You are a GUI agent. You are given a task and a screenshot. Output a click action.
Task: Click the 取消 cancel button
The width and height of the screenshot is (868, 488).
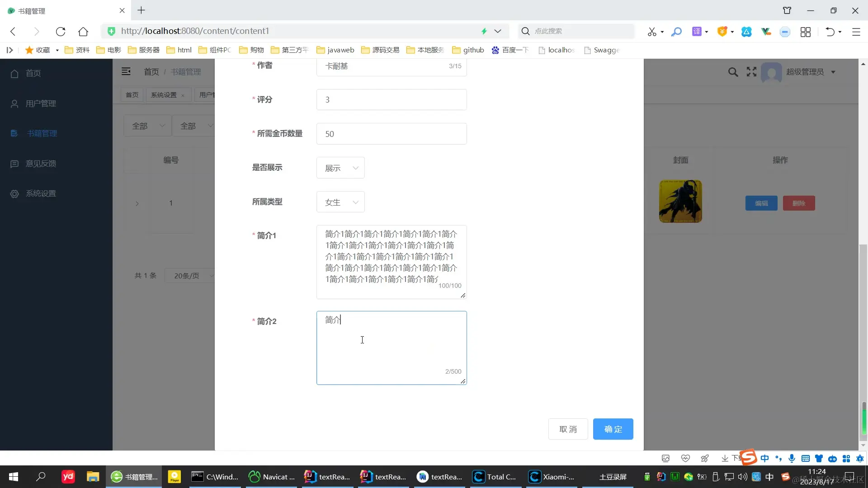(x=568, y=429)
